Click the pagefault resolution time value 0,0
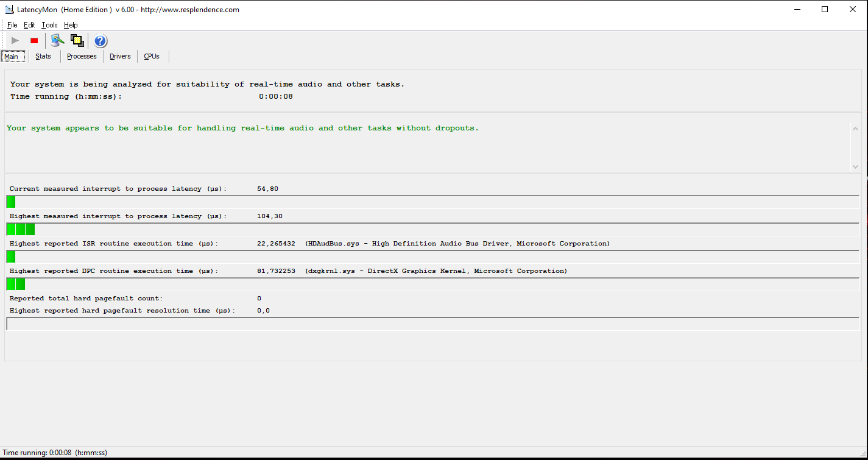 coord(263,311)
